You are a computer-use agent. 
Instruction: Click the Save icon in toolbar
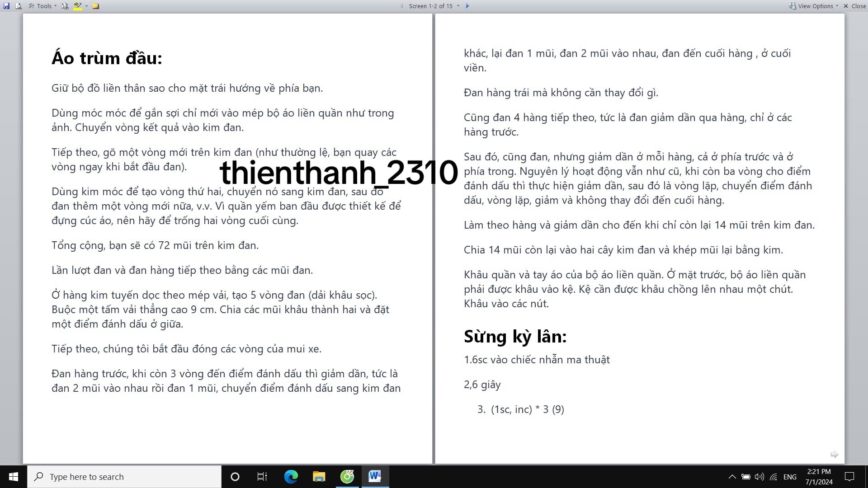(x=6, y=6)
